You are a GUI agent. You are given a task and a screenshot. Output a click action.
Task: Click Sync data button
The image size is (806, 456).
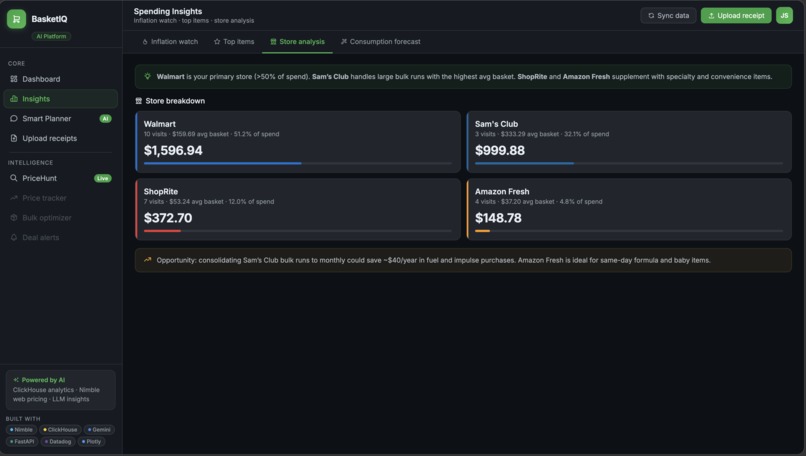(x=668, y=16)
